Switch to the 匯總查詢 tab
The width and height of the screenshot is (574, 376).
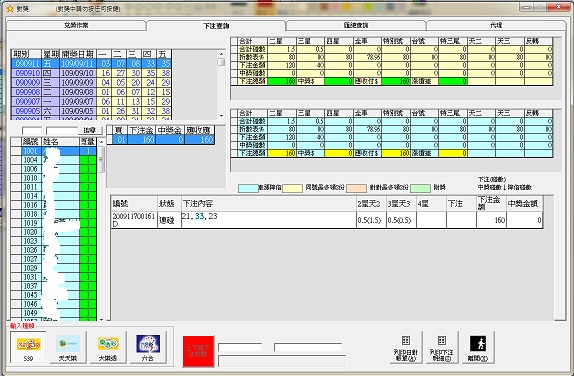click(x=356, y=25)
